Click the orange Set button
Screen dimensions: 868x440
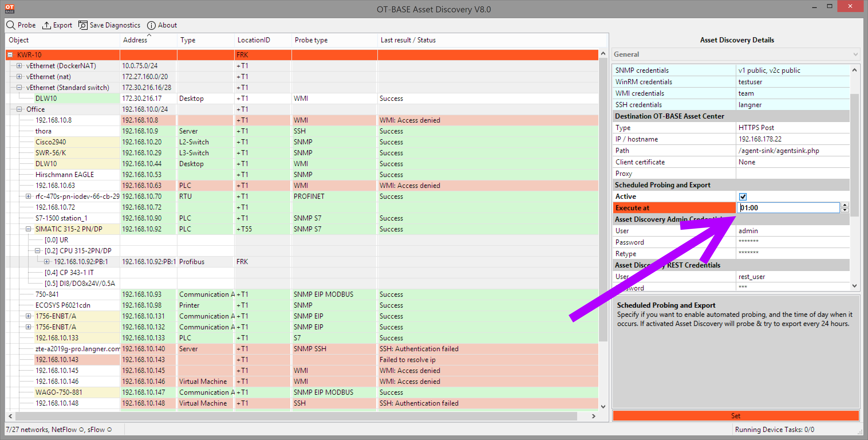tap(735, 416)
